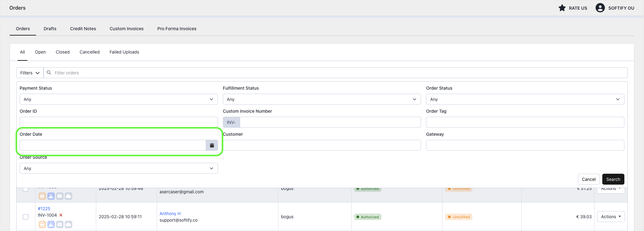Screen dimensions: 644x231
Task: Toggle the Filters dropdown button
Action: click(x=30, y=73)
